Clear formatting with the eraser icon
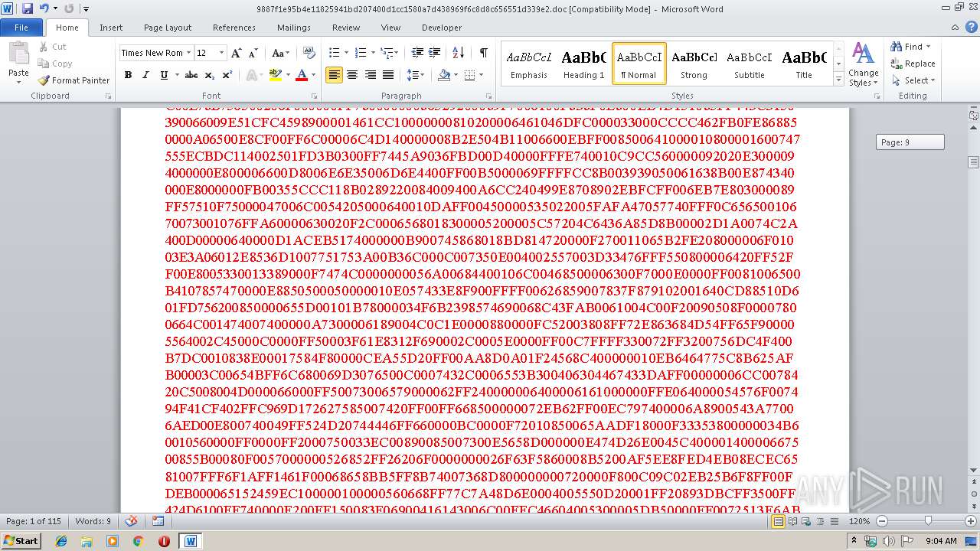This screenshot has width=980, height=551. pos(309,53)
